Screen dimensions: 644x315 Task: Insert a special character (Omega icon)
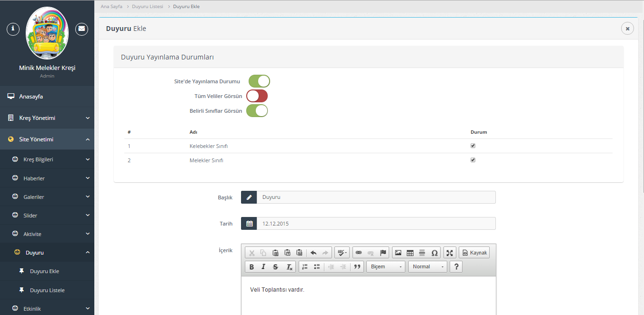point(434,253)
